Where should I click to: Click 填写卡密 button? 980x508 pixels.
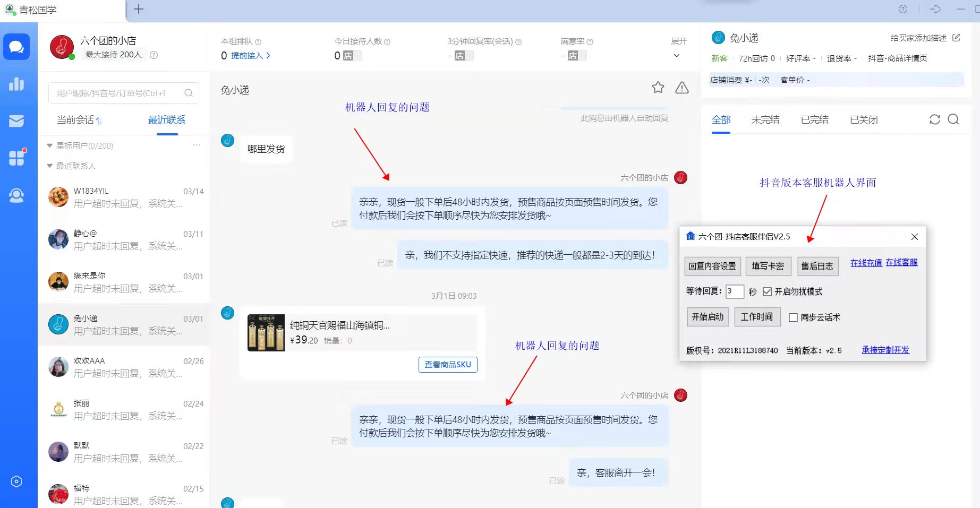pos(768,266)
